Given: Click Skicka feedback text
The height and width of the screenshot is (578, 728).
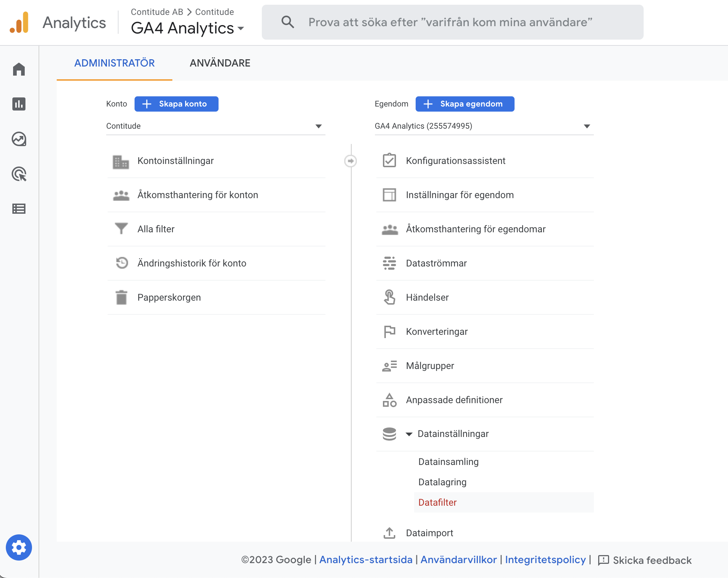Looking at the screenshot, I should tap(652, 560).
